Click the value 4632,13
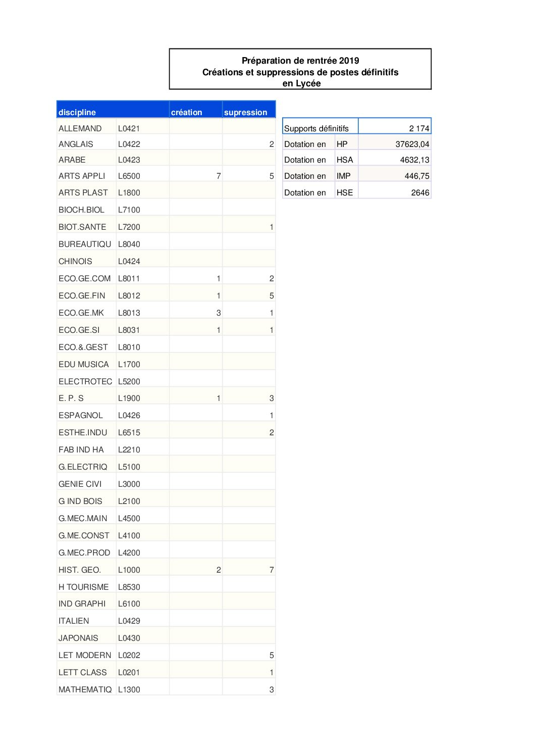The height and width of the screenshot is (756, 534). click(x=395, y=158)
